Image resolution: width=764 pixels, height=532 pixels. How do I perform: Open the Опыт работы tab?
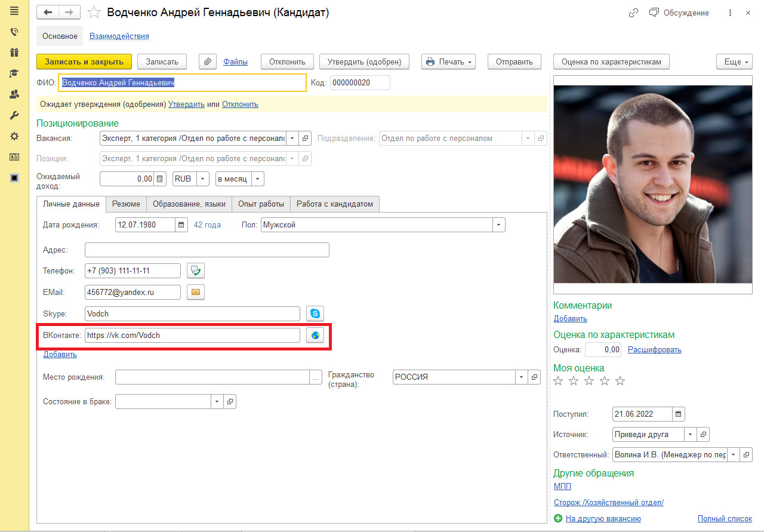coord(261,204)
